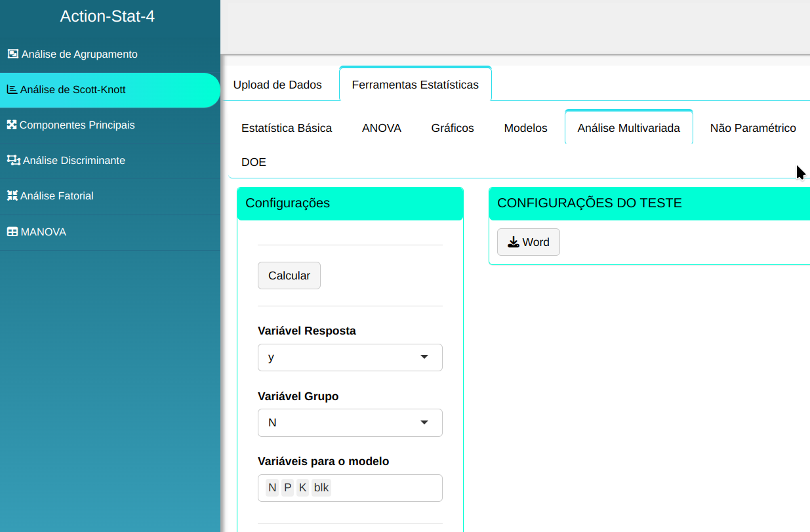
Task: Go to the Gráficos tab
Action: pos(453,128)
